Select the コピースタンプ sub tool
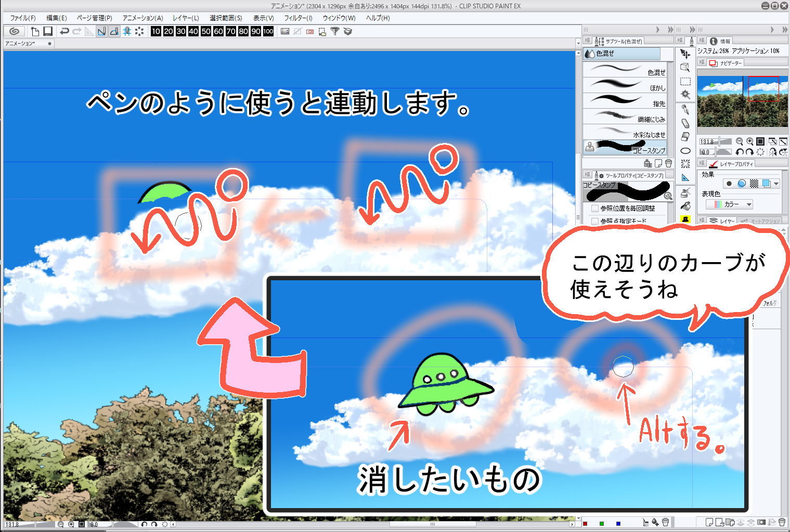The image size is (790, 532). 625,148
